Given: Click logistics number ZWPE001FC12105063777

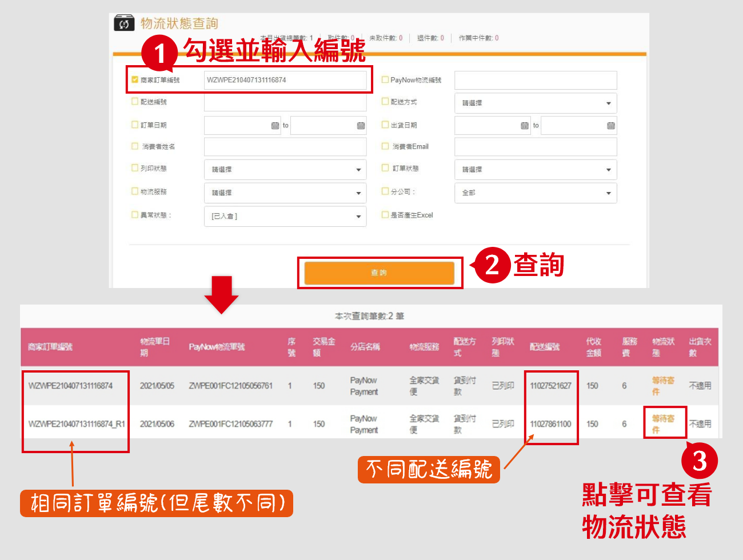Looking at the screenshot, I should [x=231, y=424].
